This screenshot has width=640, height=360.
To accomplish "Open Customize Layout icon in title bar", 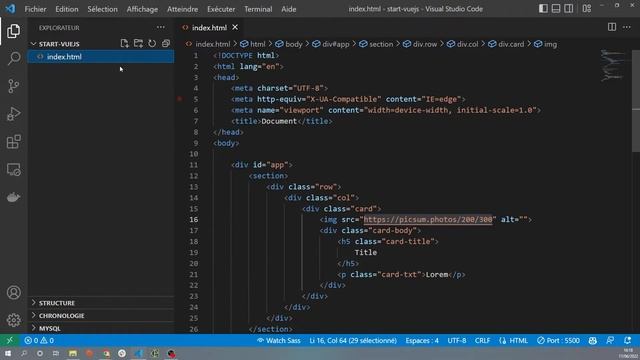I will (587, 9).
